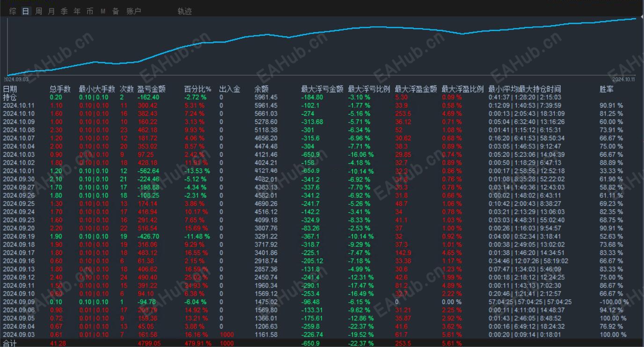Image resolution: width=644 pixels, height=347 pixels.
Task: Select the 2024.09.09 date cell
Action: (19, 302)
